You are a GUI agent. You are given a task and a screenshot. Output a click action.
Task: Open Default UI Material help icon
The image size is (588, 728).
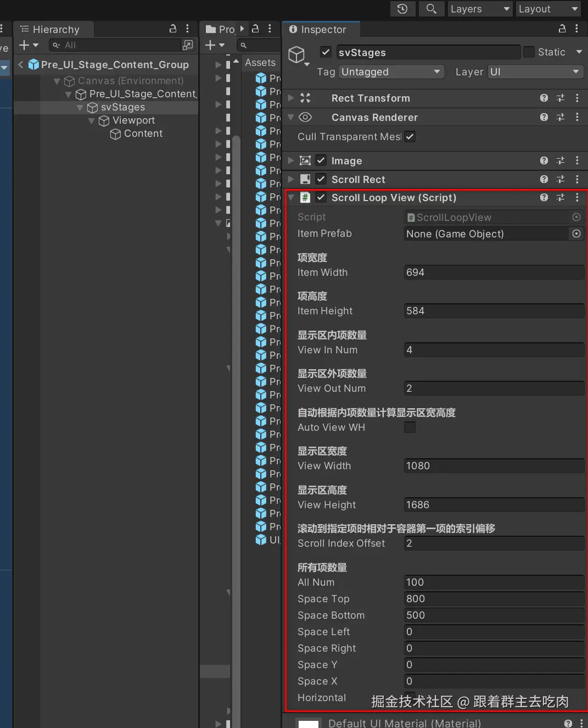(x=568, y=723)
